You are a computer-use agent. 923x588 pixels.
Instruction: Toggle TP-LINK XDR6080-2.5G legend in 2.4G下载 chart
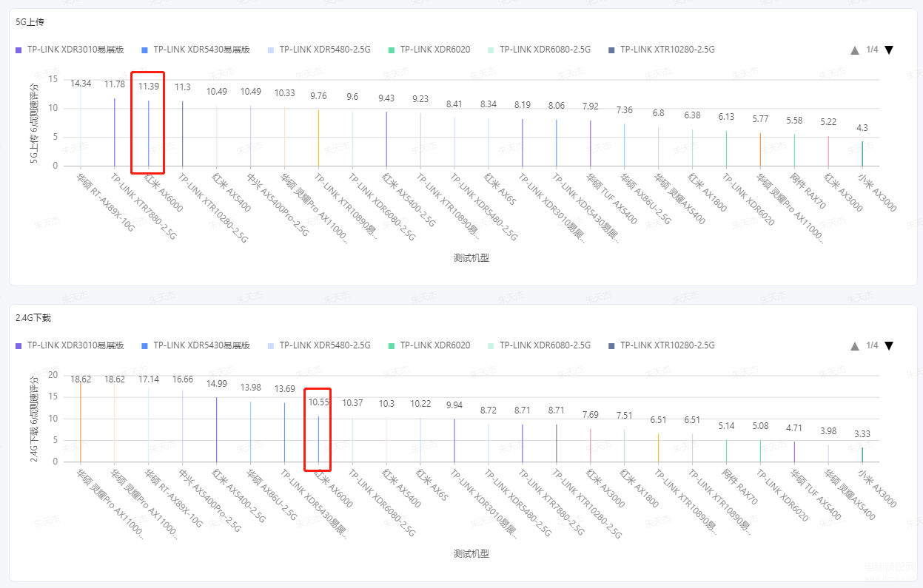coord(540,345)
